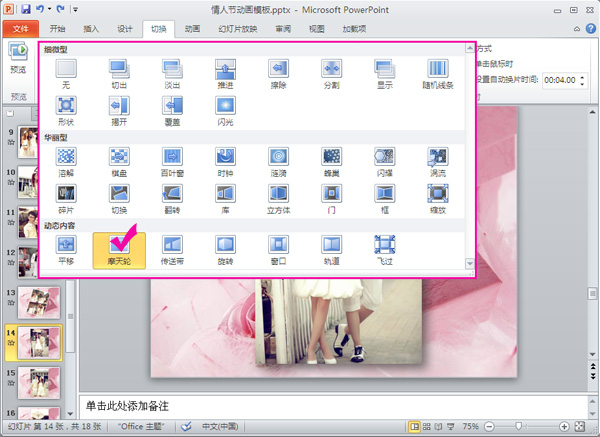Choose the 百叶窗 blinds transition
Viewport: 600px width, 437px height.
tap(172, 162)
